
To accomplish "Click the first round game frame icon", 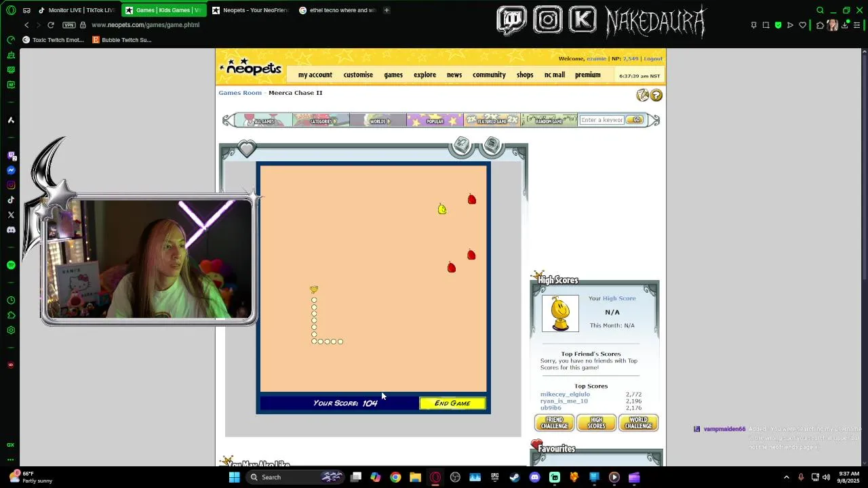I will (x=462, y=145).
